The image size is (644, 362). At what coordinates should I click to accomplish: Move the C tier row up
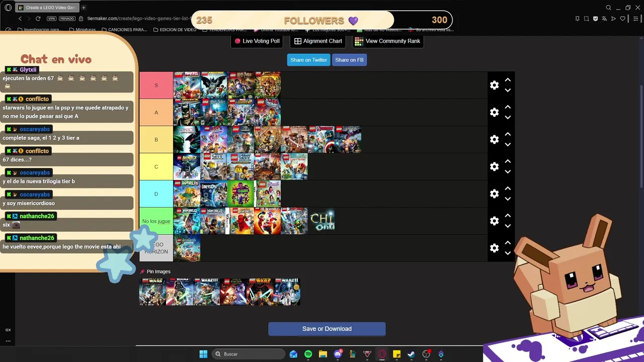point(508,161)
